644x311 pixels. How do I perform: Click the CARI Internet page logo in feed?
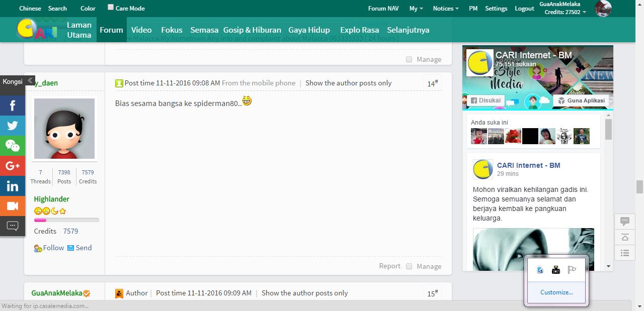[x=483, y=169]
